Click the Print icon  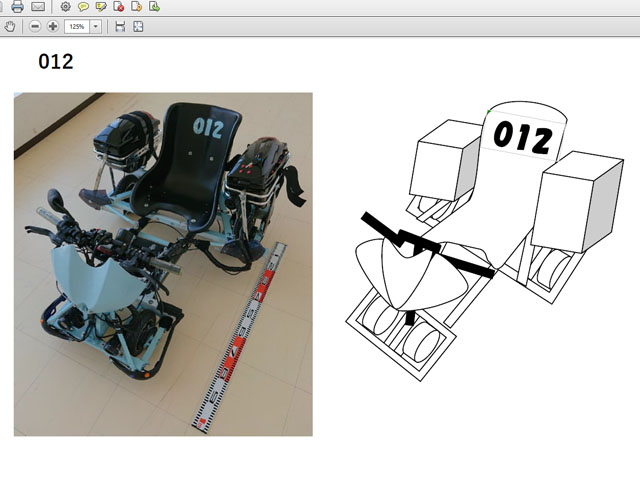pyautogui.click(x=17, y=6)
